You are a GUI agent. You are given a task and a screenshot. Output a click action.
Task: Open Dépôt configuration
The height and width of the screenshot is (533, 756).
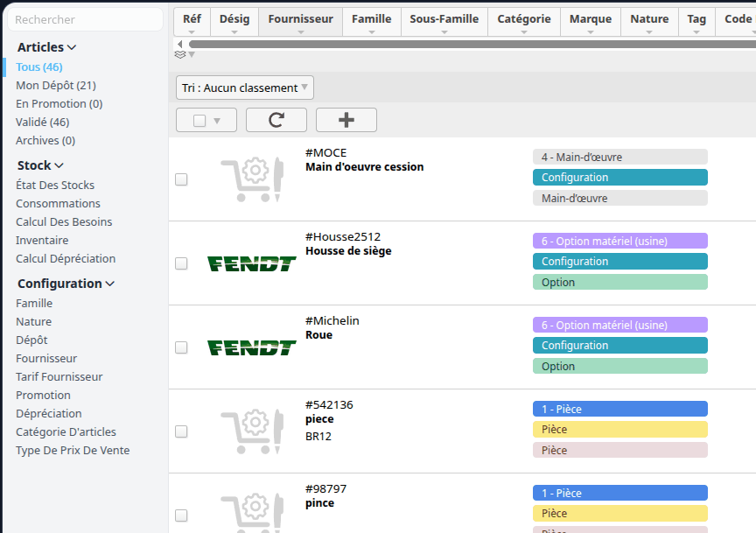(x=31, y=340)
